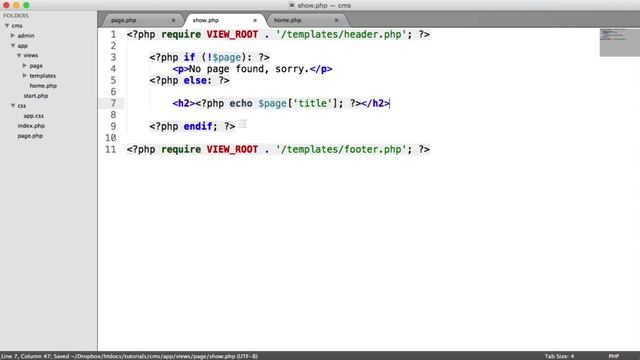Click the 'title' string on line 7
This screenshot has height=360, width=640.
click(312, 103)
